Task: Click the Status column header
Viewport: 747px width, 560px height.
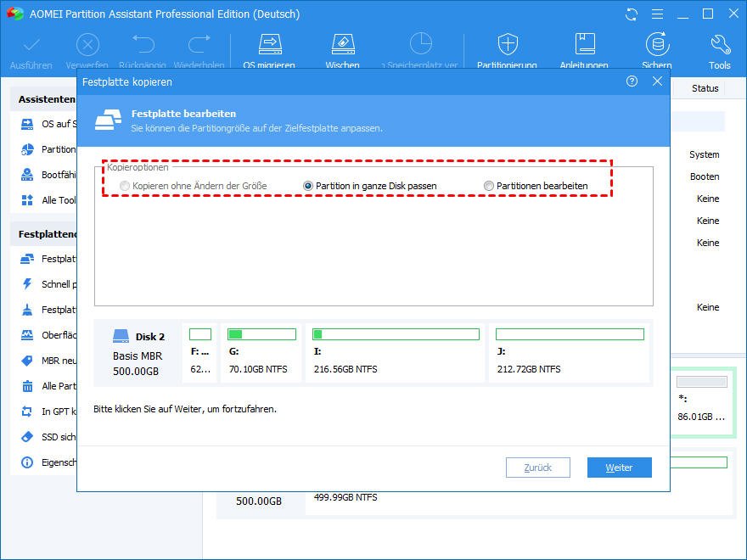Action: tap(705, 88)
